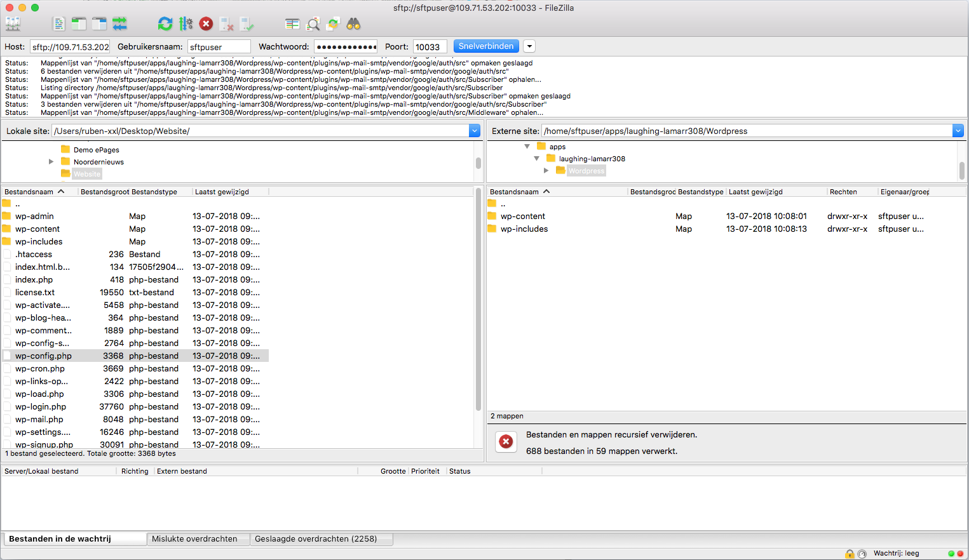The width and height of the screenshot is (969, 560).
Task: Select wp-config.php in local list
Action: (x=135, y=356)
